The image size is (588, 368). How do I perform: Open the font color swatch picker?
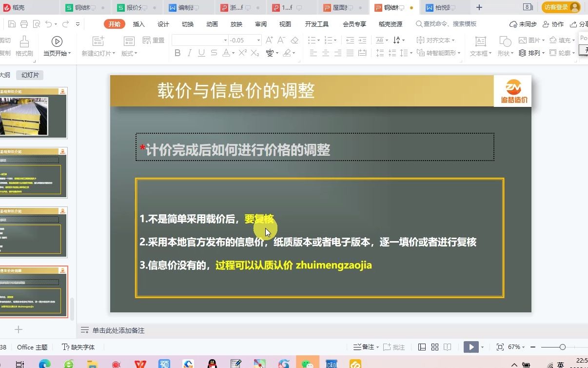coord(233,53)
